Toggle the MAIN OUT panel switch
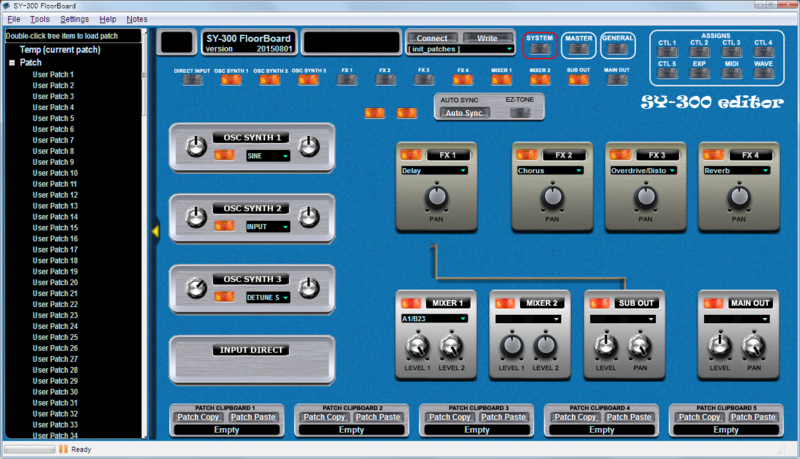800x459 pixels. [714, 303]
